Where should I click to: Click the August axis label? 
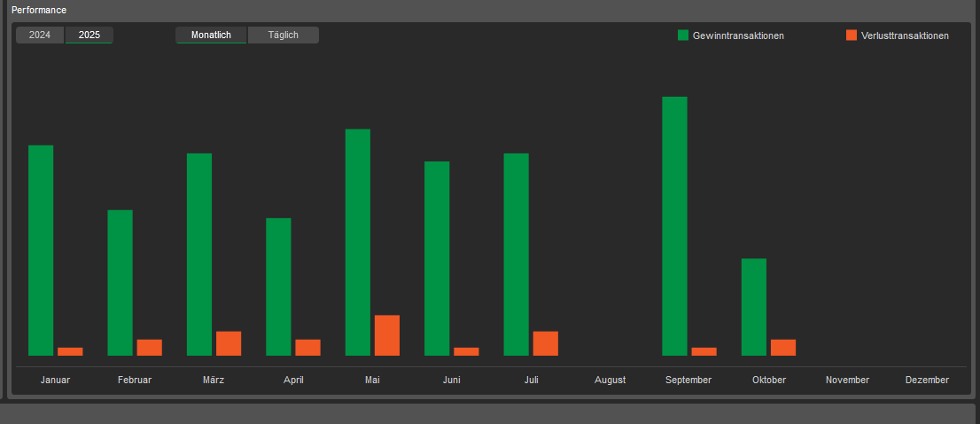pyautogui.click(x=610, y=380)
